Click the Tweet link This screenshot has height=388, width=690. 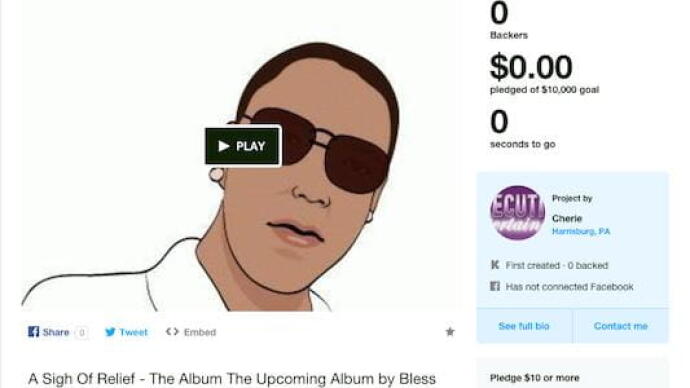point(133,332)
